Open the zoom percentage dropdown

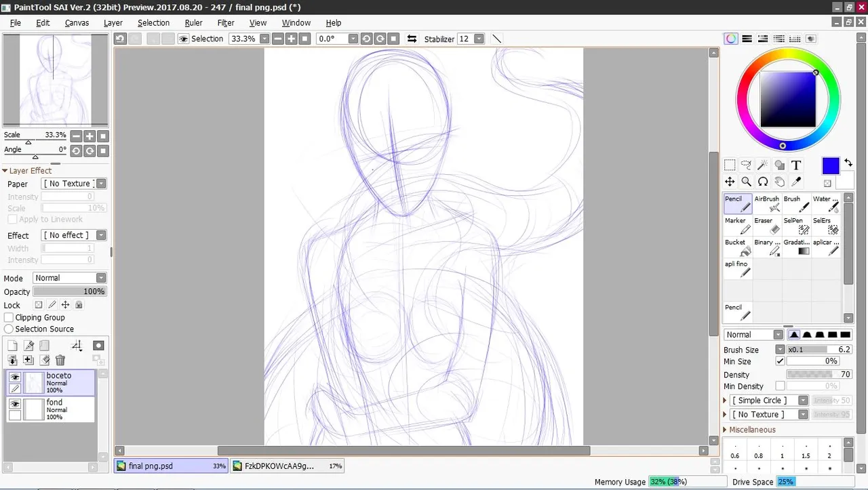[x=264, y=39]
